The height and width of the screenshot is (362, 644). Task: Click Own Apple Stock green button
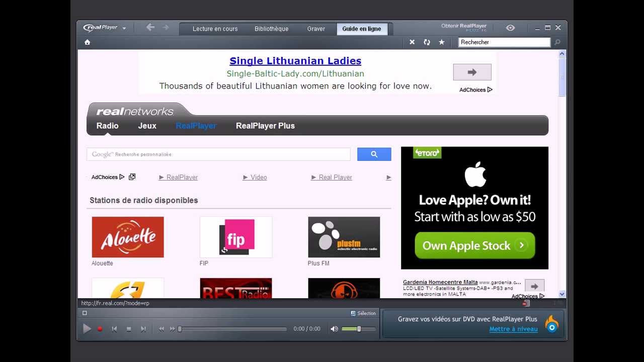click(475, 245)
